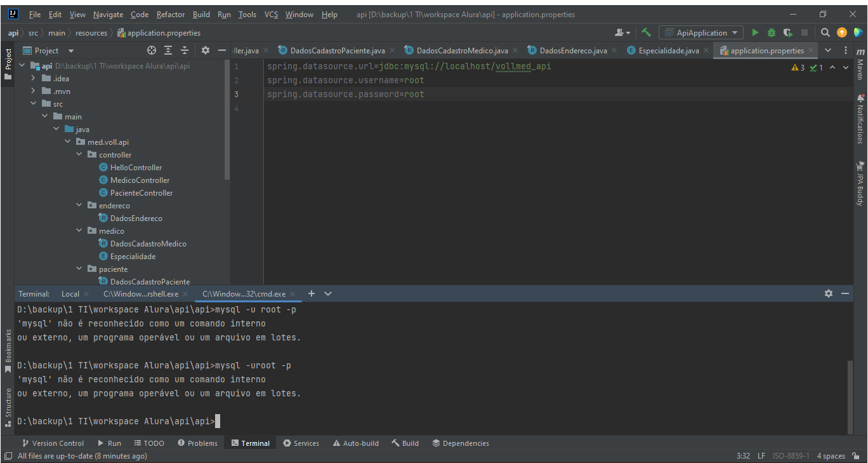Hide the Project panel with minus icon
The image size is (868, 463).
pyautogui.click(x=221, y=50)
